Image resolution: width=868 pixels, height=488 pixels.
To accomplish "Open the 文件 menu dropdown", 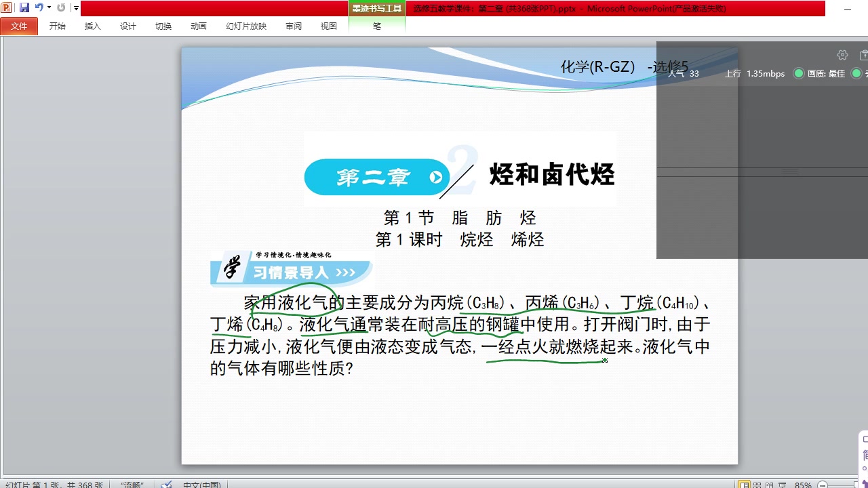I will pyautogui.click(x=19, y=26).
